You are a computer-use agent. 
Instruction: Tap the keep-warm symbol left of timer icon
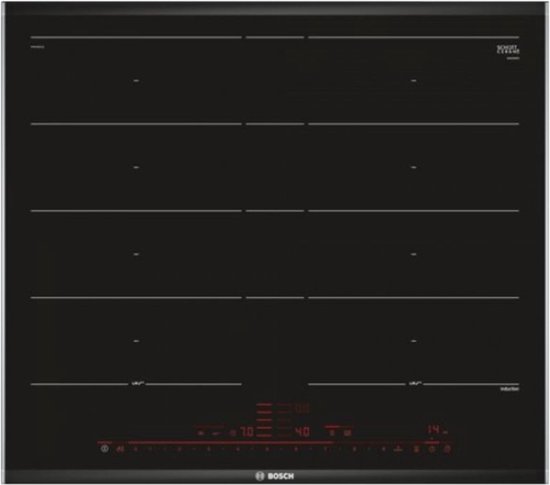tap(416, 449)
